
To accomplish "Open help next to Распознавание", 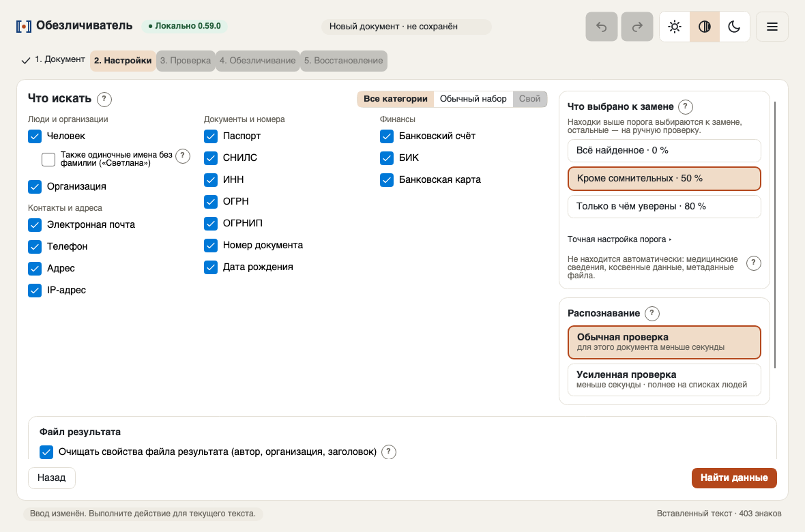I will 652,313.
